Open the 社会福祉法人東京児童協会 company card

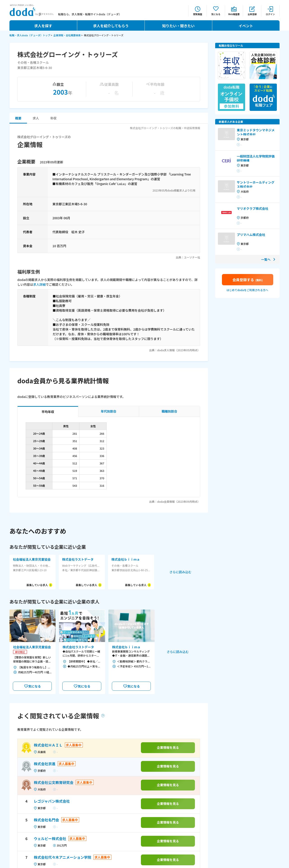(x=32, y=572)
